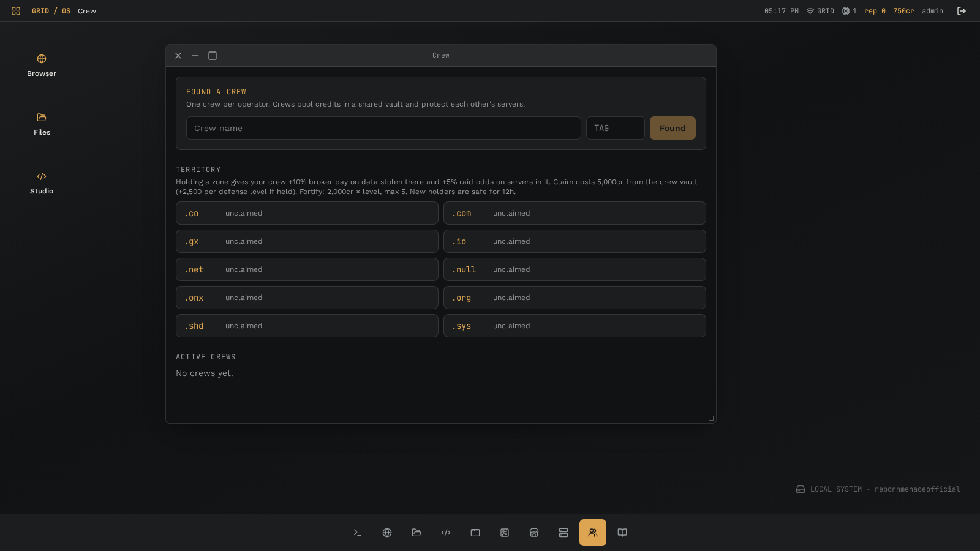The width and height of the screenshot is (980, 551).
Task: Click the GRID wifi status indicator
Action: [820, 11]
